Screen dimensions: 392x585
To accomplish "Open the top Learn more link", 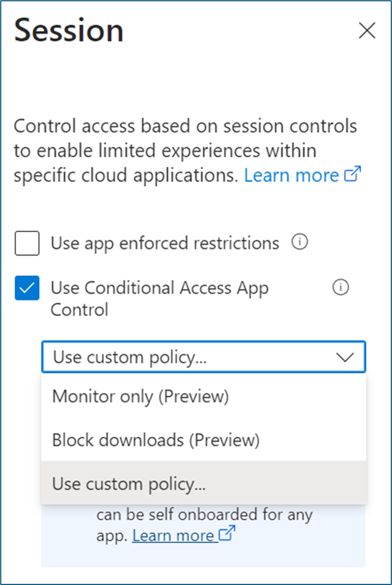I will coord(291,176).
